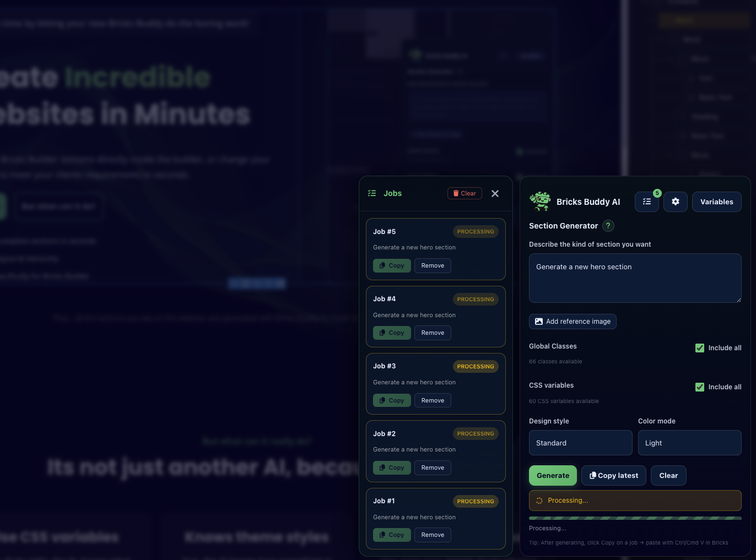The height and width of the screenshot is (560, 756).
Task: Copy the output of Job #5
Action: point(392,265)
